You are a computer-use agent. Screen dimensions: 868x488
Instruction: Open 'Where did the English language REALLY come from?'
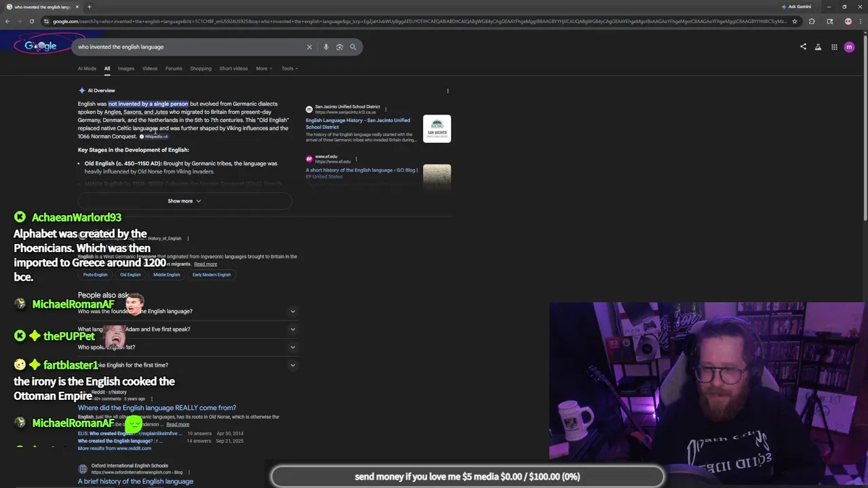[157, 408]
